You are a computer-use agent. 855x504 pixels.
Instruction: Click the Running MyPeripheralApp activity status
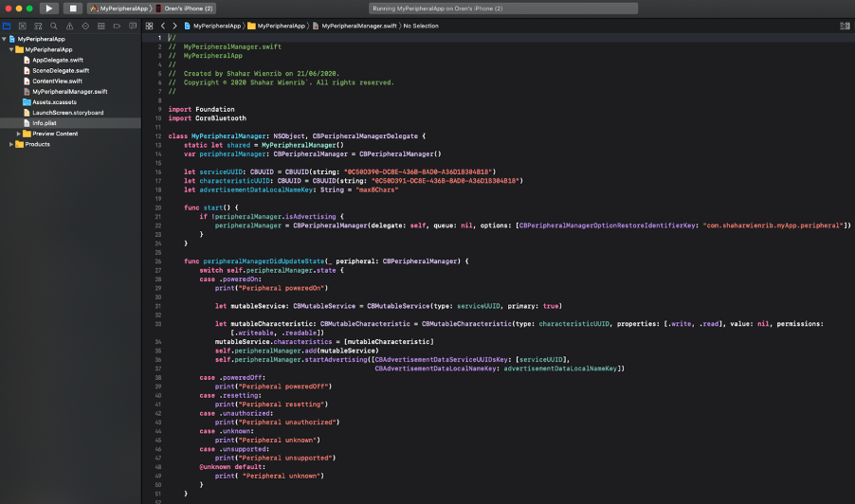502,9
